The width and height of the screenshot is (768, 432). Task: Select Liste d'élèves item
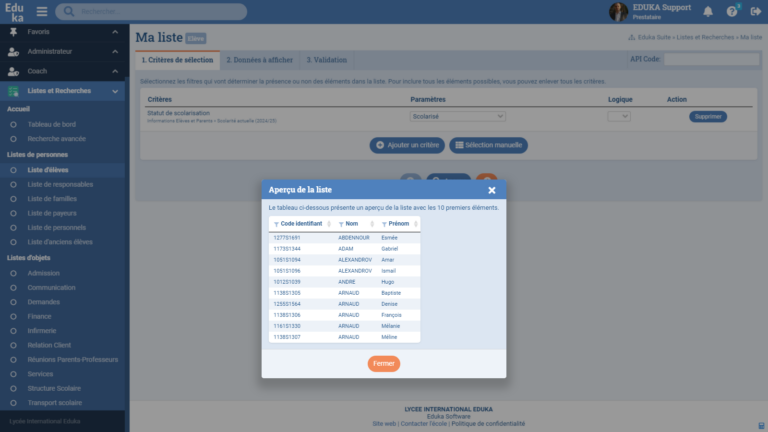pos(48,170)
